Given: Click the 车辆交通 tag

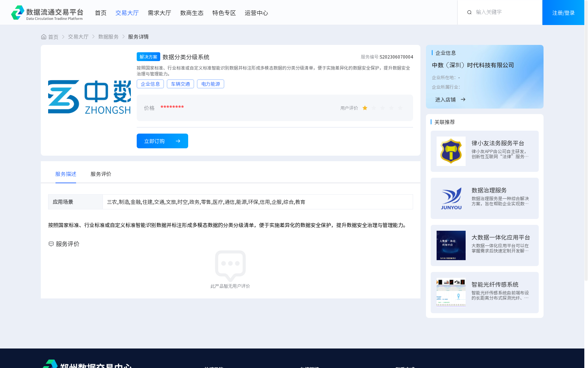Looking at the screenshot, I should tap(180, 84).
